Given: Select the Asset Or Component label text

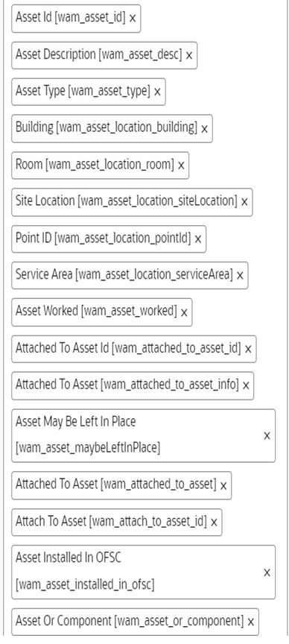Looking at the screenshot, I should click(130, 622).
